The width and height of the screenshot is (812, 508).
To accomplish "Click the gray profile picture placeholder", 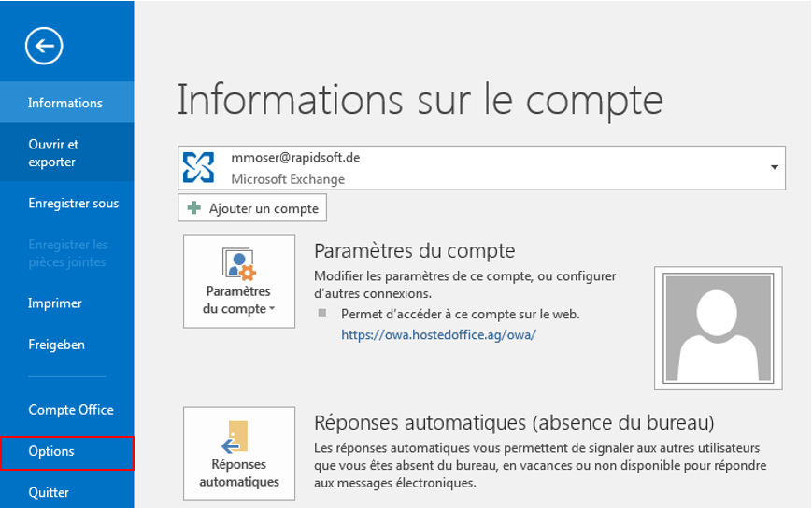I will [x=719, y=328].
